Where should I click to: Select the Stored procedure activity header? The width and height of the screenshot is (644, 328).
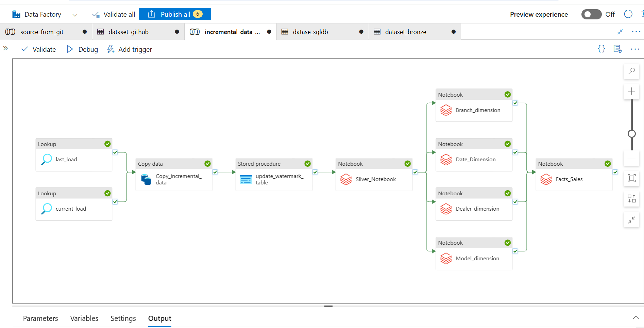tap(274, 164)
